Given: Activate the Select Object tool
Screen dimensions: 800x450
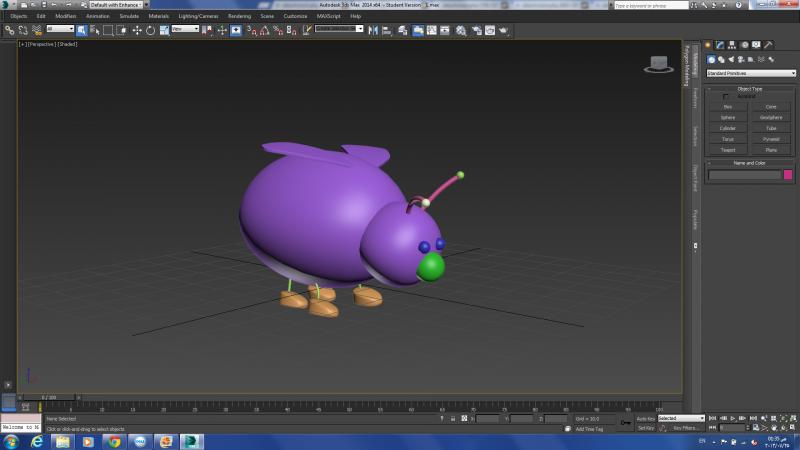Looking at the screenshot, I should point(82,31).
